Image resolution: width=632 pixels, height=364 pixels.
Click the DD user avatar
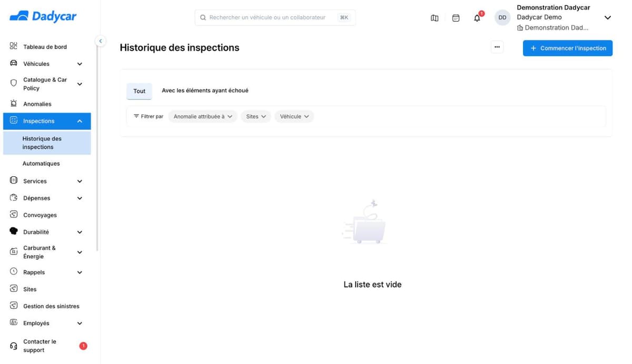coord(502,17)
